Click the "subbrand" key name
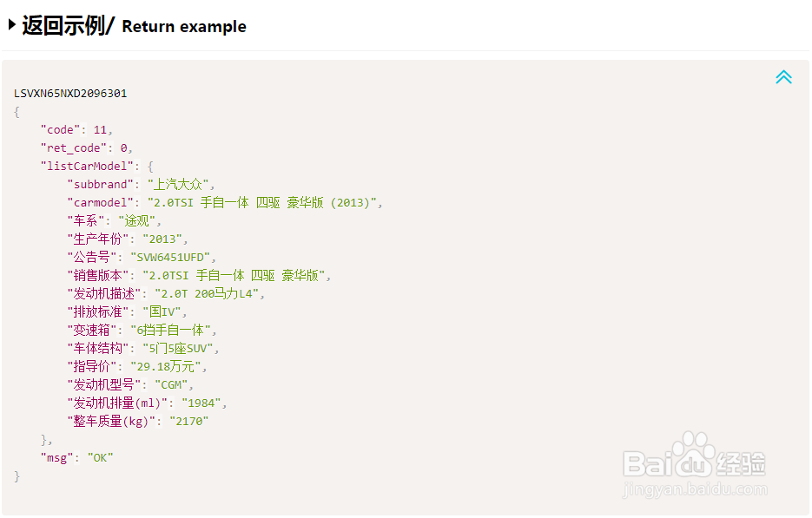The image size is (812, 518). [x=103, y=184]
